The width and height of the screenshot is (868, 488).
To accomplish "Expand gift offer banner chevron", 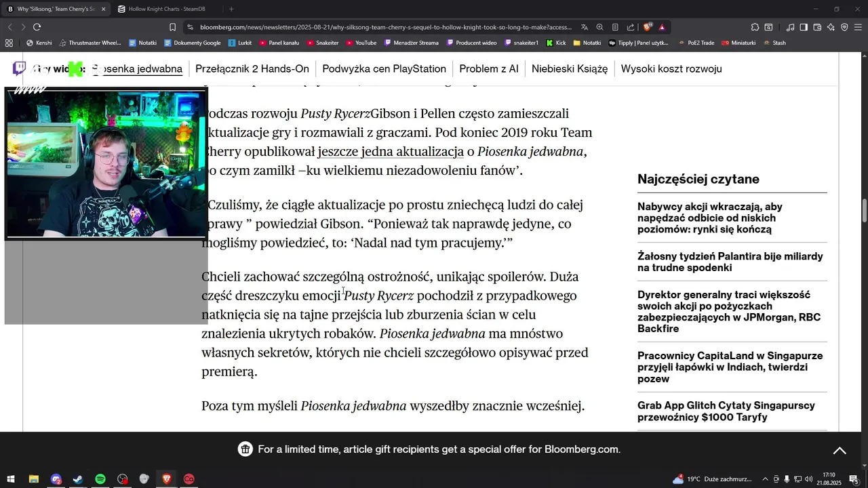I will 840,451.
